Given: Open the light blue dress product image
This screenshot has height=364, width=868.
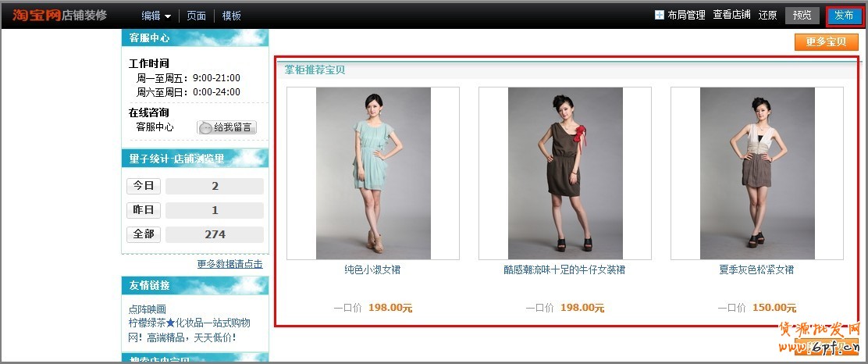Looking at the screenshot, I should coord(373,173).
